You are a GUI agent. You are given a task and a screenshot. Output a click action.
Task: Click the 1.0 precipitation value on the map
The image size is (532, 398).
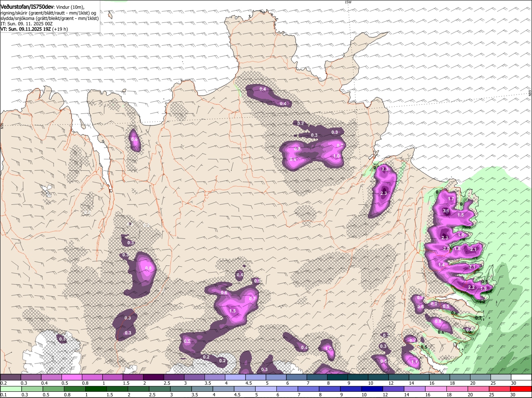337,156
